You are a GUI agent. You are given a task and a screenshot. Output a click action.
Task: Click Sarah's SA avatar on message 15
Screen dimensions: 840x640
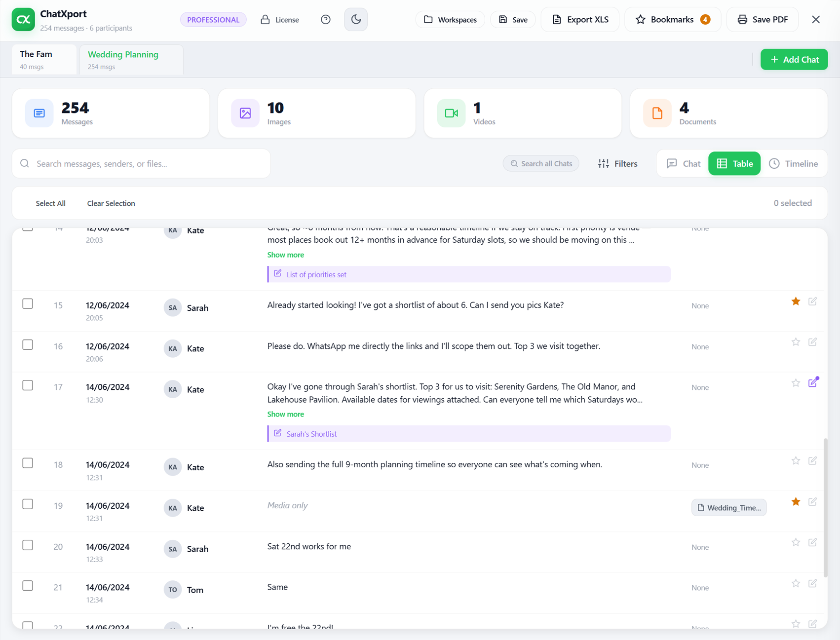pos(173,308)
